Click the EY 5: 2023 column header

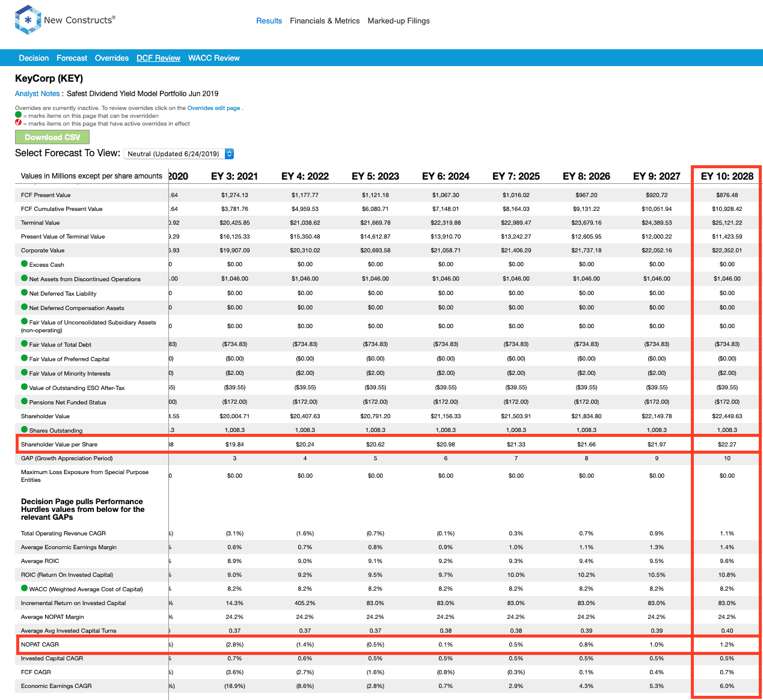point(375,176)
